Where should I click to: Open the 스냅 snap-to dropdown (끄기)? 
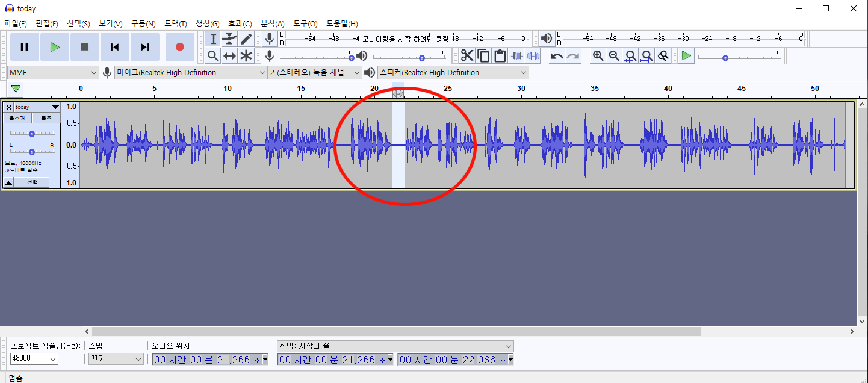coord(116,359)
